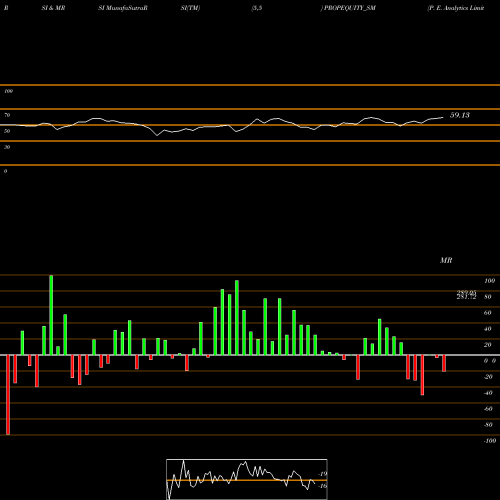Image resolution: width=500 pixels, height=500 pixels.
Task: Click the 100 axis label in MR panel
Action: tap(489, 281)
